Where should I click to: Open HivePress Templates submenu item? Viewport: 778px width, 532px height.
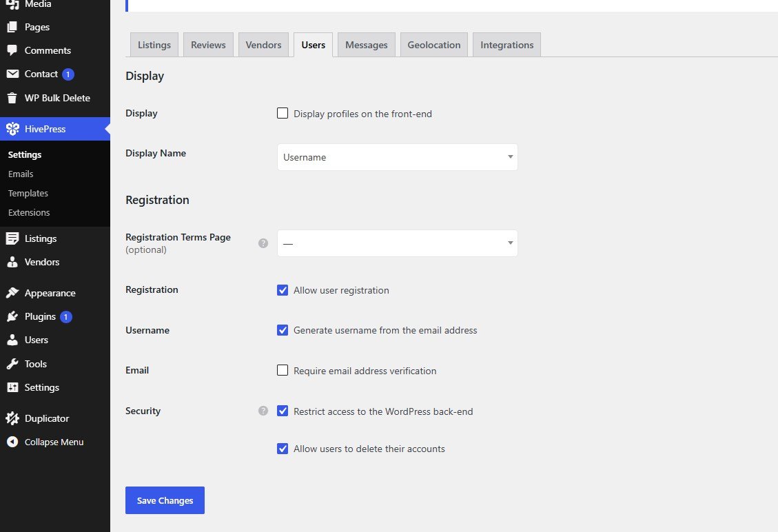tap(28, 194)
